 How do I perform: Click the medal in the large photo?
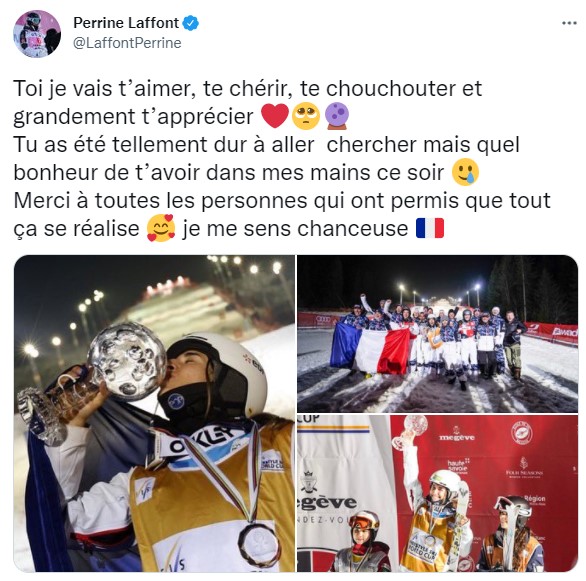coord(259,545)
